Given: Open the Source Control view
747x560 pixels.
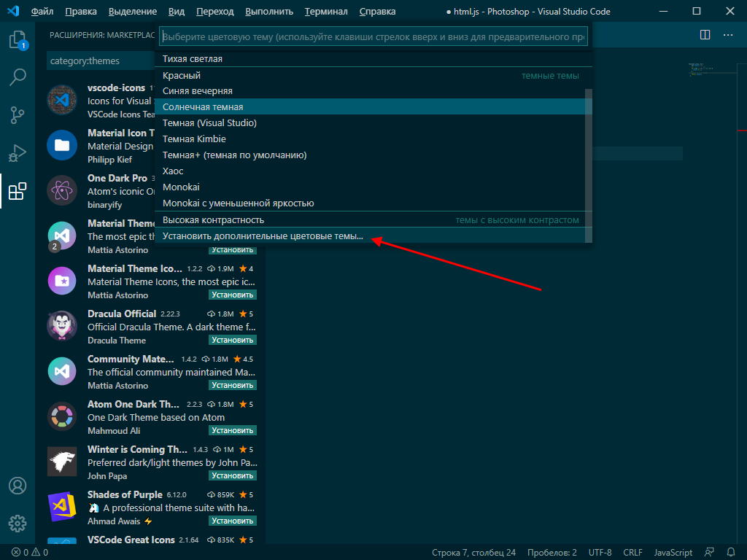Looking at the screenshot, I should point(18,114).
